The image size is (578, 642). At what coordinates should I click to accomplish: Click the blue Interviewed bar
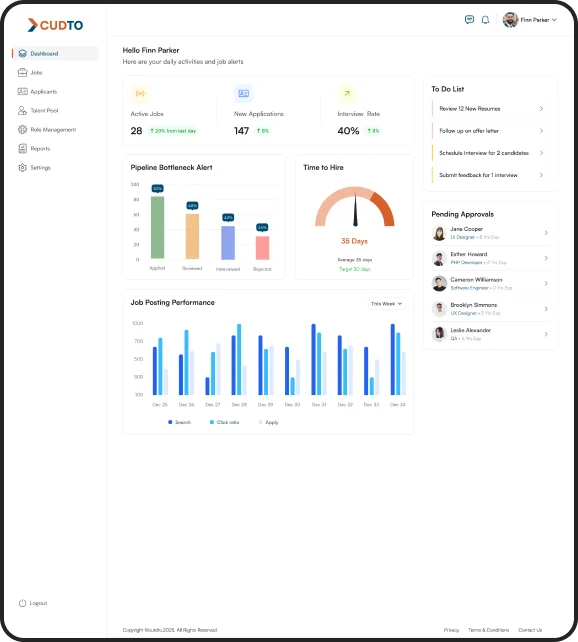coord(228,243)
